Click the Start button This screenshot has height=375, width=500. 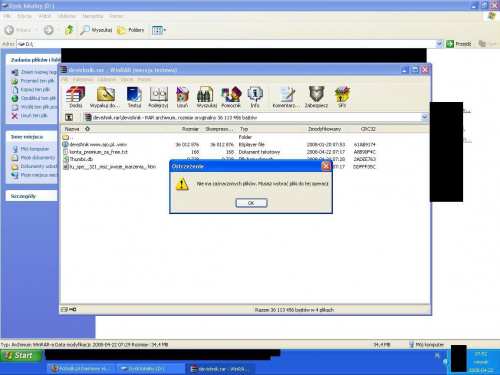click(x=21, y=356)
